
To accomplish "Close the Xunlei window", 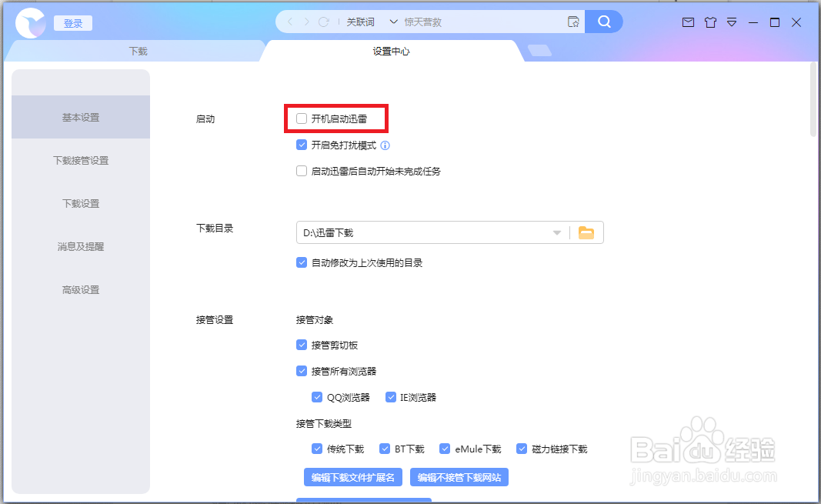I will pos(796,22).
